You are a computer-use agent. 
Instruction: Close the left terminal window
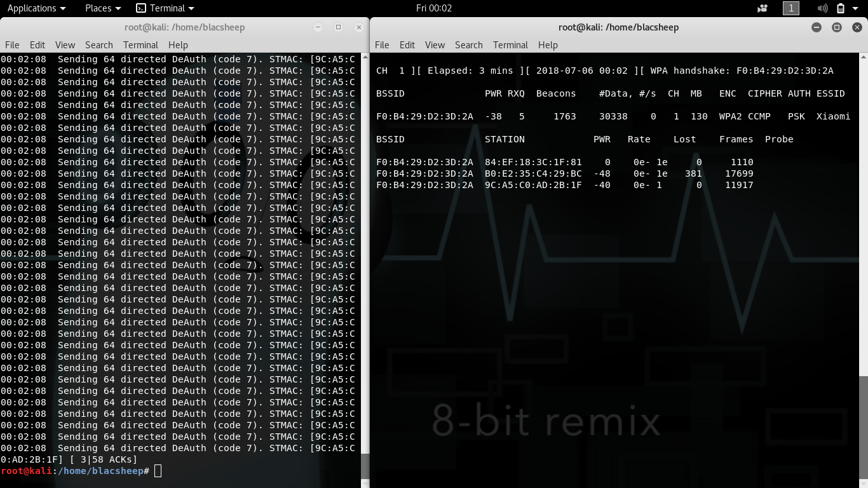(359, 27)
